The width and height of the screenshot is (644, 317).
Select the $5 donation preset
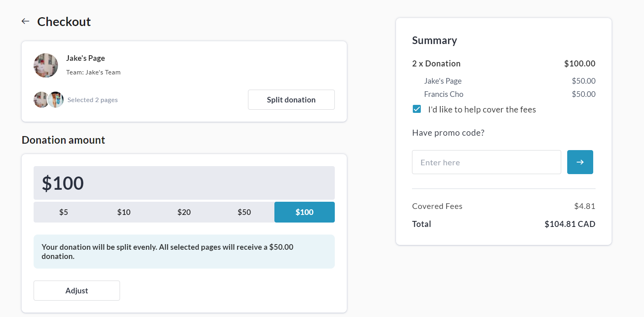point(64,212)
